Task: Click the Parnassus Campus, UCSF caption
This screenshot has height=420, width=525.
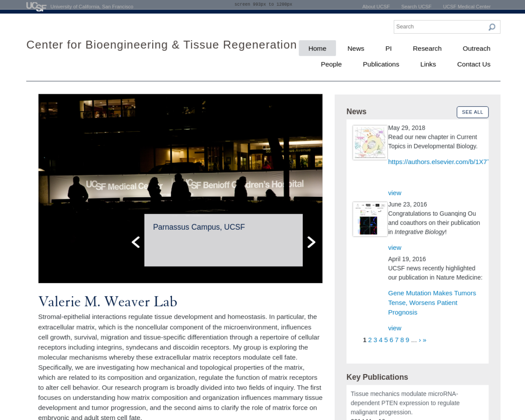Action: (x=199, y=227)
